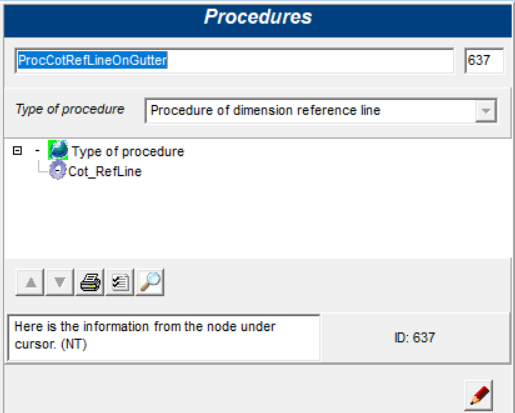Select the Type of procedure root node

[x=128, y=152]
